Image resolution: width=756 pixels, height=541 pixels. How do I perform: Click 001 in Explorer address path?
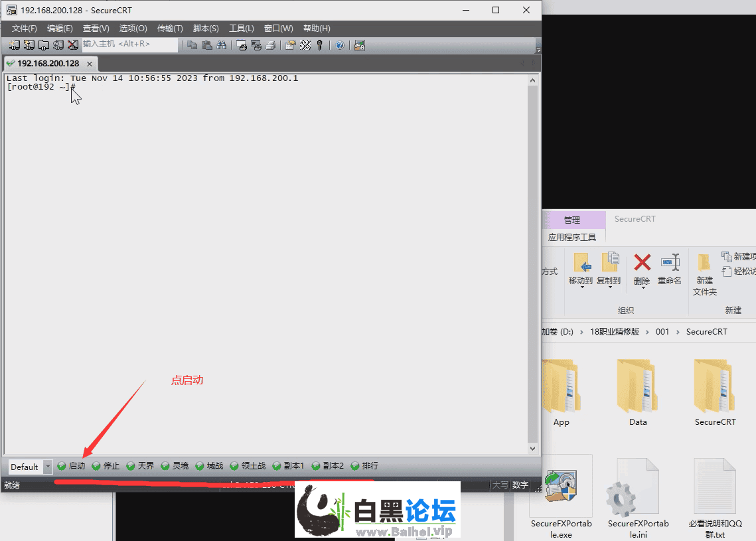click(662, 332)
